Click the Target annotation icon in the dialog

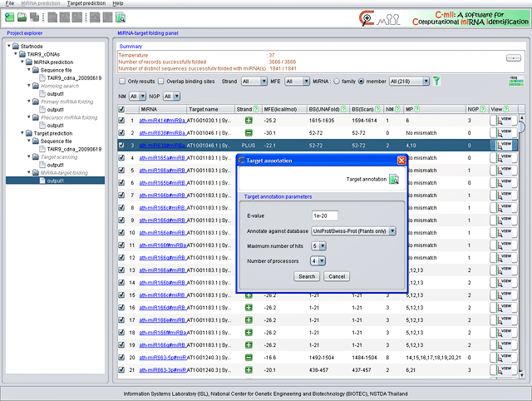pyautogui.click(x=393, y=179)
